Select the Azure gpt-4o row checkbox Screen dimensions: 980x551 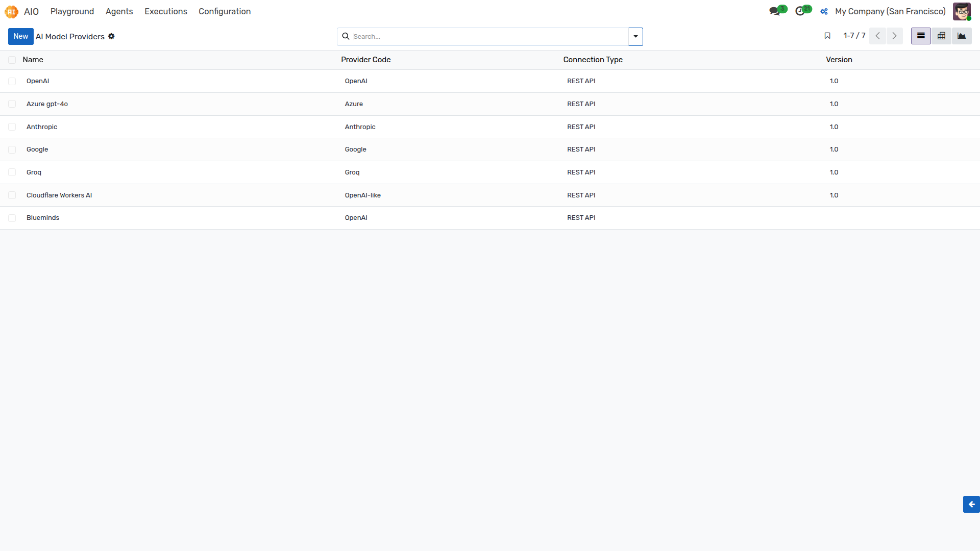click(x=12, y=104)
